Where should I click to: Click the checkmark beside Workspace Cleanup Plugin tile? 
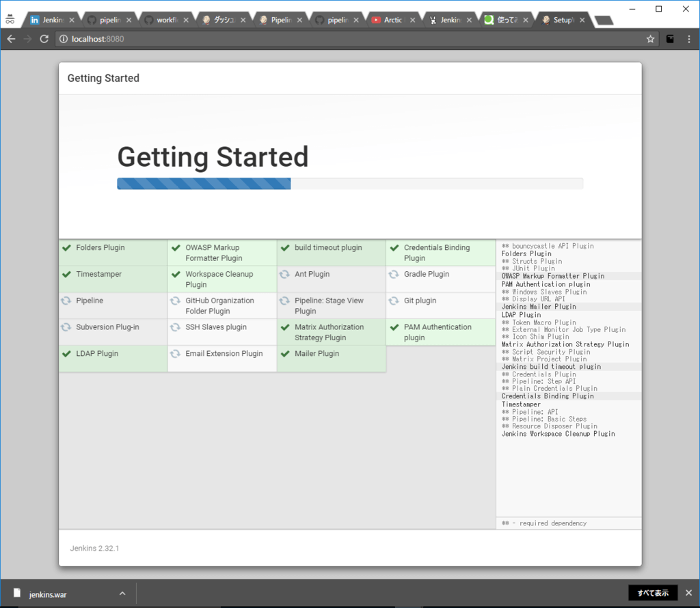coord(176,275)
